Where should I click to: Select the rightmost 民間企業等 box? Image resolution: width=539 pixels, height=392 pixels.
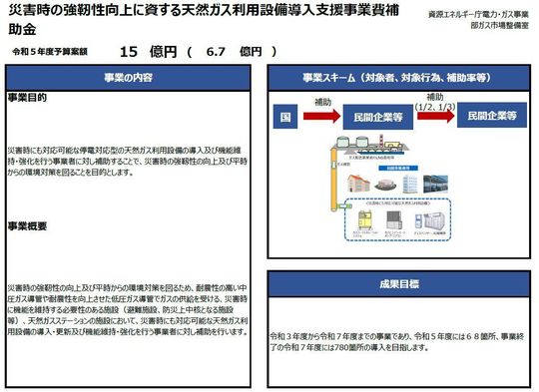click(492, 115)
